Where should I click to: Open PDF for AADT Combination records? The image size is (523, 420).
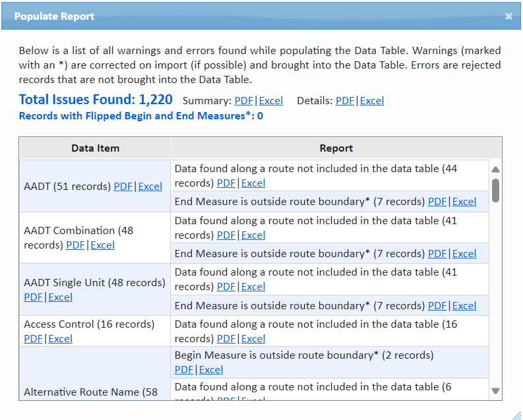75,245
